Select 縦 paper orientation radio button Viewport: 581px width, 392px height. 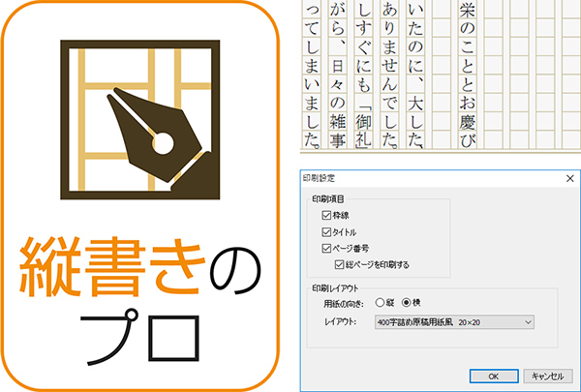[x=380, y=302]
